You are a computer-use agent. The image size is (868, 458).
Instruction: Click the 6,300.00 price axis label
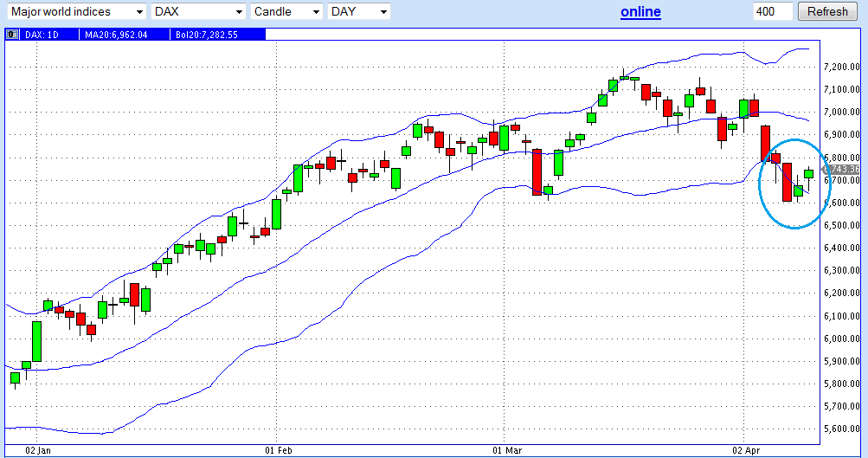(x=841, y=270)
